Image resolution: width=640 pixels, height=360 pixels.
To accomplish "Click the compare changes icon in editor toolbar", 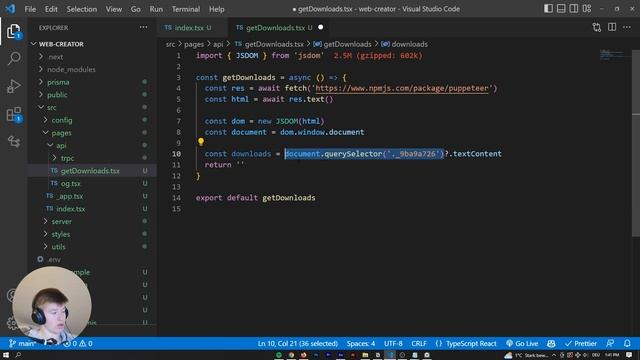I will [x=596, y=27].
